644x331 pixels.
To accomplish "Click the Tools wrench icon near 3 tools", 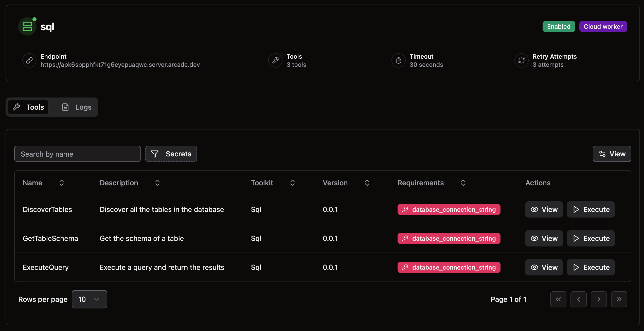I will point(275,60).
